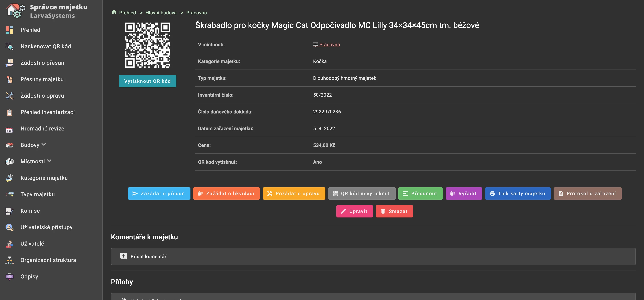Click the home icon in the breadcrumb
The height and width of the screenshot is (300, 644).
pyautogui.click(x=114, y=12)
